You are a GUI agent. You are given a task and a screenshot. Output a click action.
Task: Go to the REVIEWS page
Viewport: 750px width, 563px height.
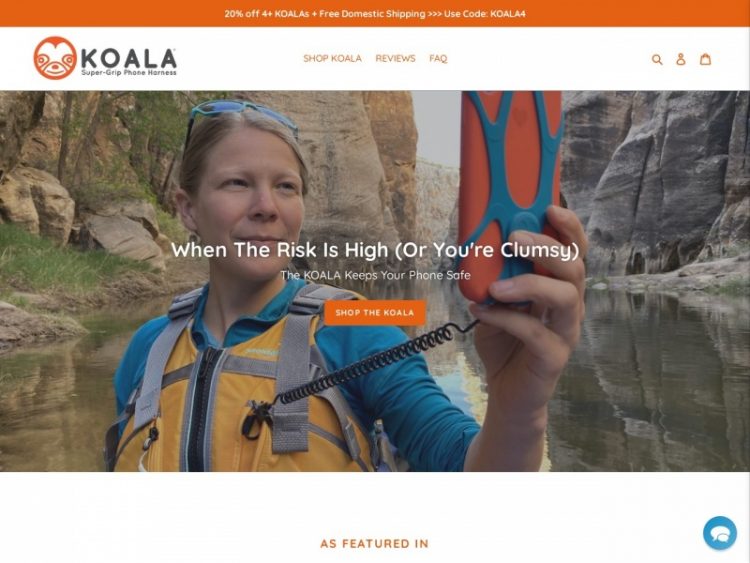point(395,58)
